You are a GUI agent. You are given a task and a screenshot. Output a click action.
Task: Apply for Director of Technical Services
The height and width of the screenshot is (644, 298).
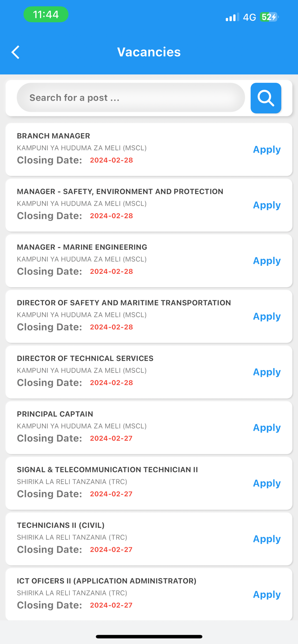[x=267, y=372]
